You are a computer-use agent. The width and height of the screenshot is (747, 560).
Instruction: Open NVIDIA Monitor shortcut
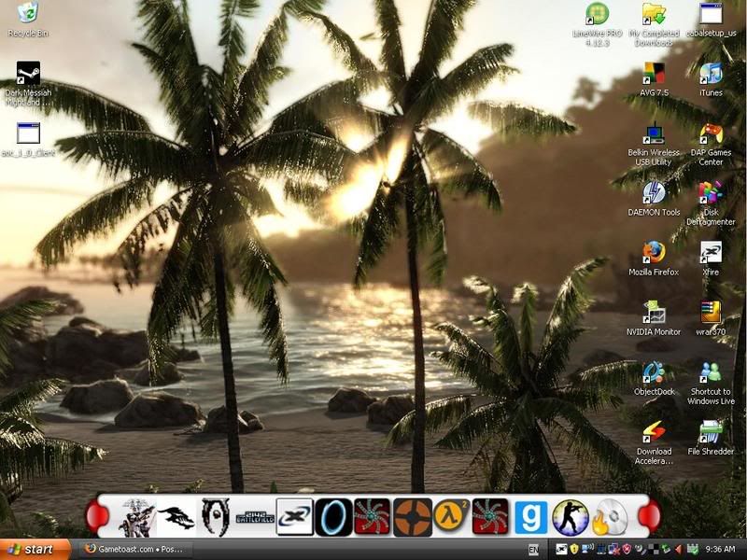pos(654,318)
